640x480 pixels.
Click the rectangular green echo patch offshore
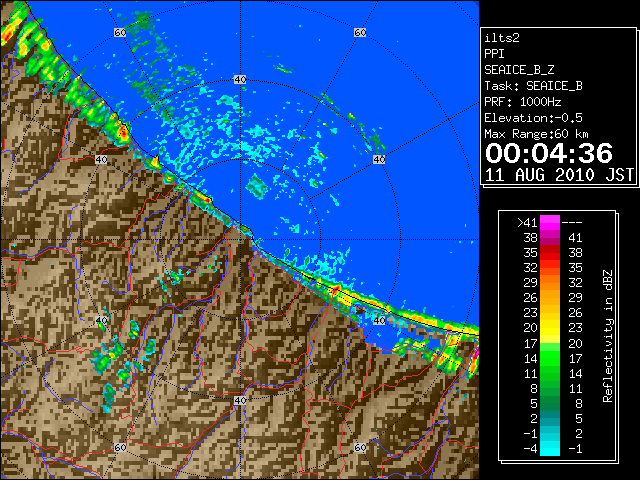[257, 187]
